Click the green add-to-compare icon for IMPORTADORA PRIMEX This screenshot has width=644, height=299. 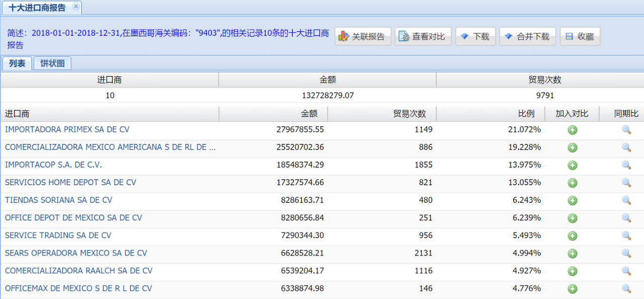[572, 130]
